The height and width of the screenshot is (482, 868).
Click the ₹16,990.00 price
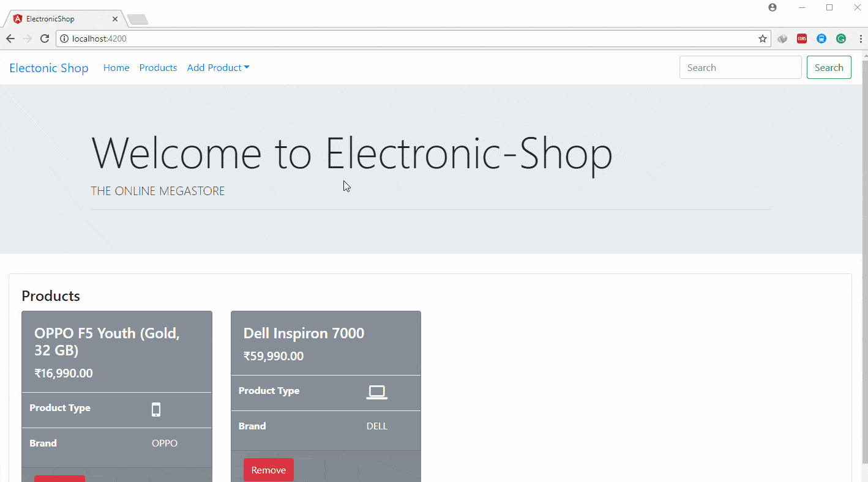[x=64, y=373]
